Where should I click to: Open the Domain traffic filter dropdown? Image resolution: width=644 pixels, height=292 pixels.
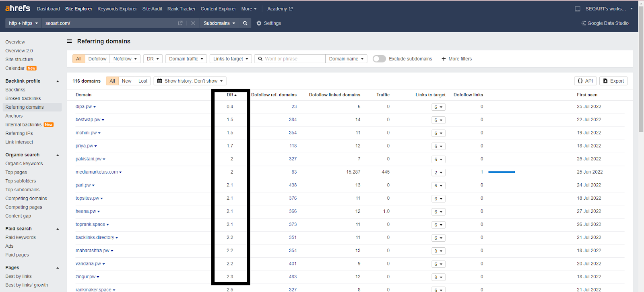(186, 59)
